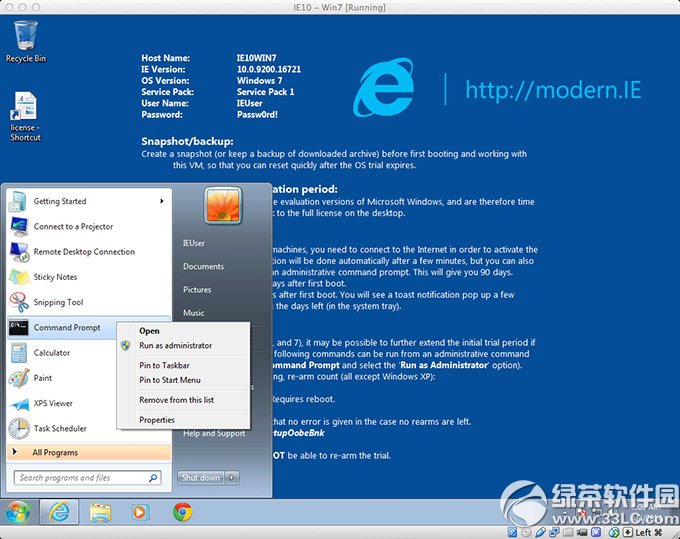680x539 pixels.
Task: Open the Snipping Tool
Action: 89,302
